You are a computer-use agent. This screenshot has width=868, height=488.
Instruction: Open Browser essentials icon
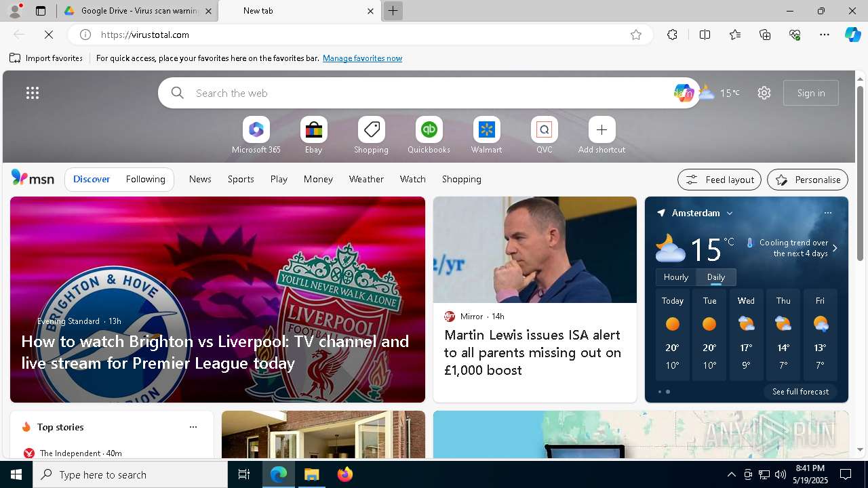(795, 35)
